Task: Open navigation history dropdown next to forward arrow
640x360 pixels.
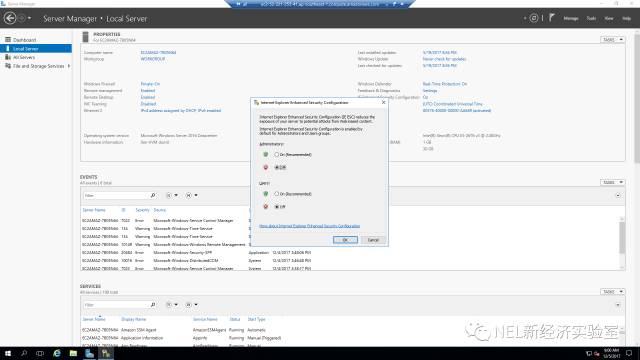Action: (29, 18)
